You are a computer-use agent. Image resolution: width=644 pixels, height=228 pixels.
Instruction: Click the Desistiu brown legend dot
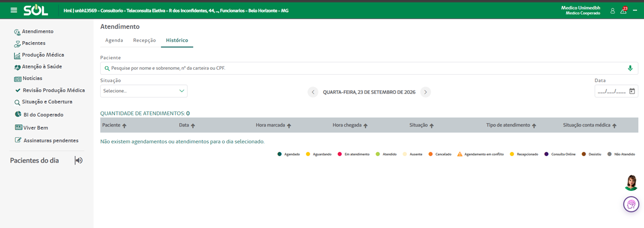tap(584, 154)
